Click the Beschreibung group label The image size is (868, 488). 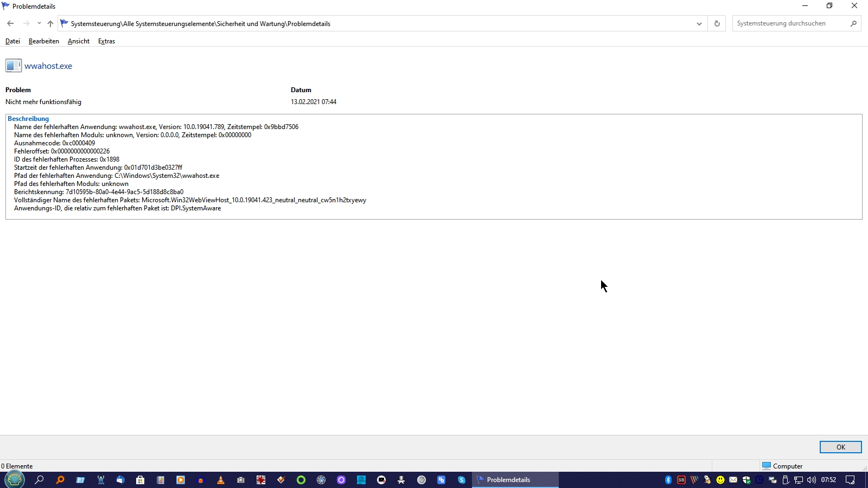coord(28,119)
